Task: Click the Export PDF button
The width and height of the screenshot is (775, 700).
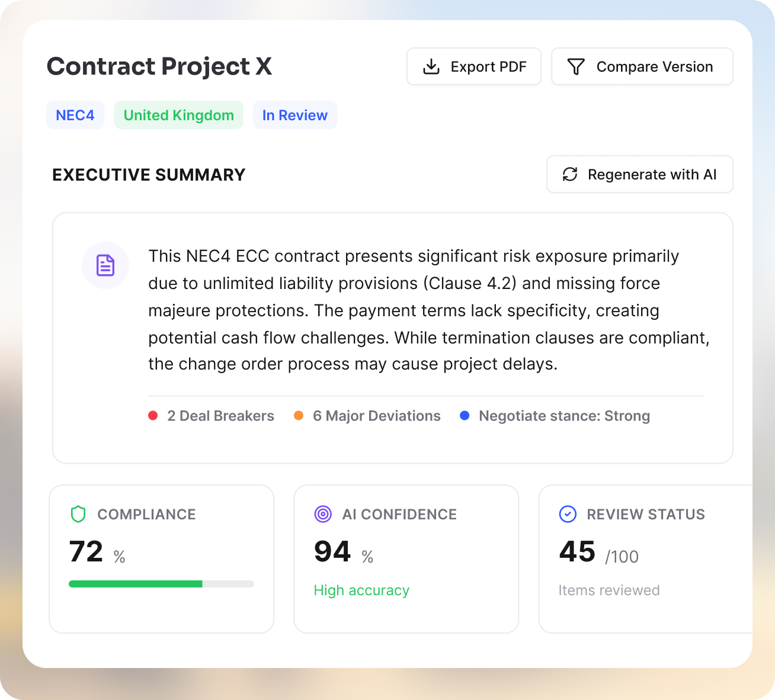Action: (474, 66)
